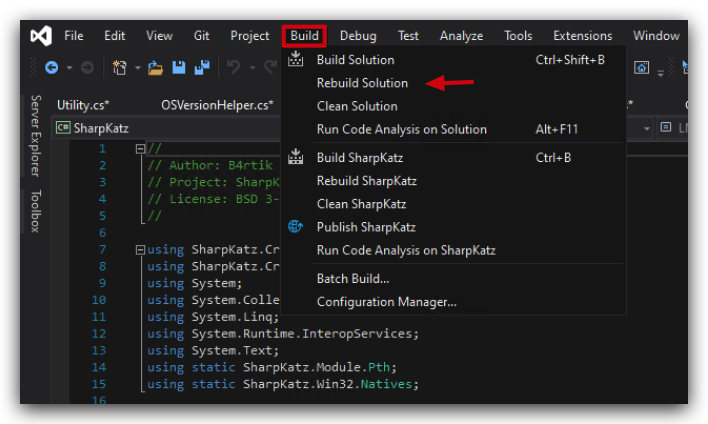Screen dimensions: 708x424
Task: Select Publish SharpKatz menu entry
Action: point(453,227)
